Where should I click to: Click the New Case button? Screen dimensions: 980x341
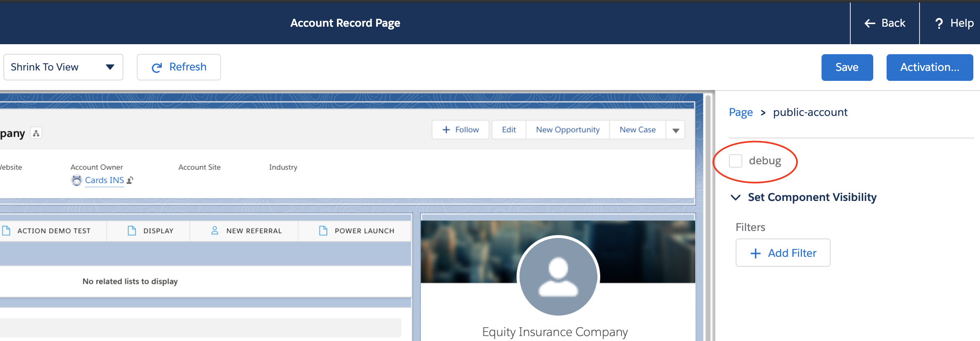point(638,130)
